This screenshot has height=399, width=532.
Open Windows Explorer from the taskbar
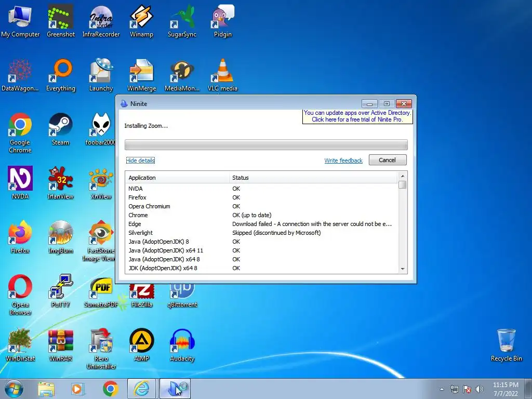point(46,389)
